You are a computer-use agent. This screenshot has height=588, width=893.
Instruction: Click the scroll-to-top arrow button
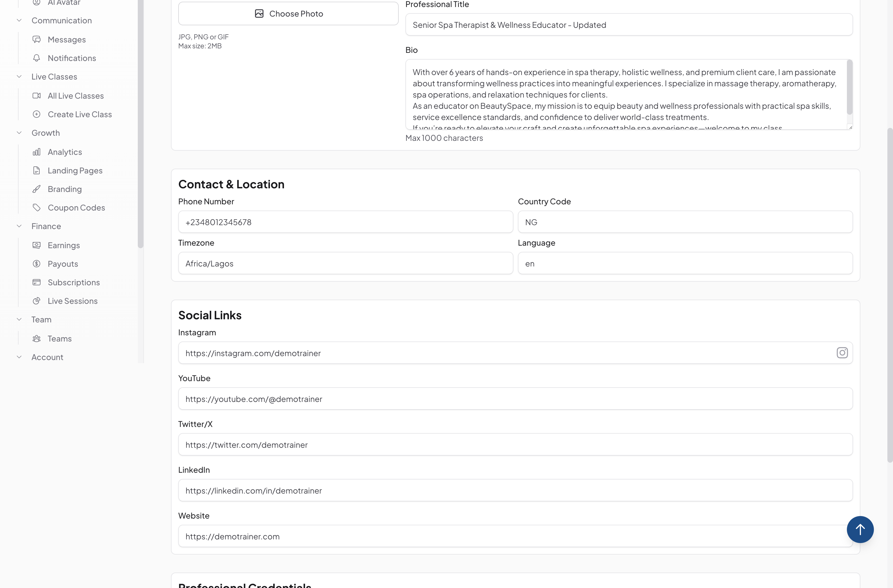(x=860, y=530)
